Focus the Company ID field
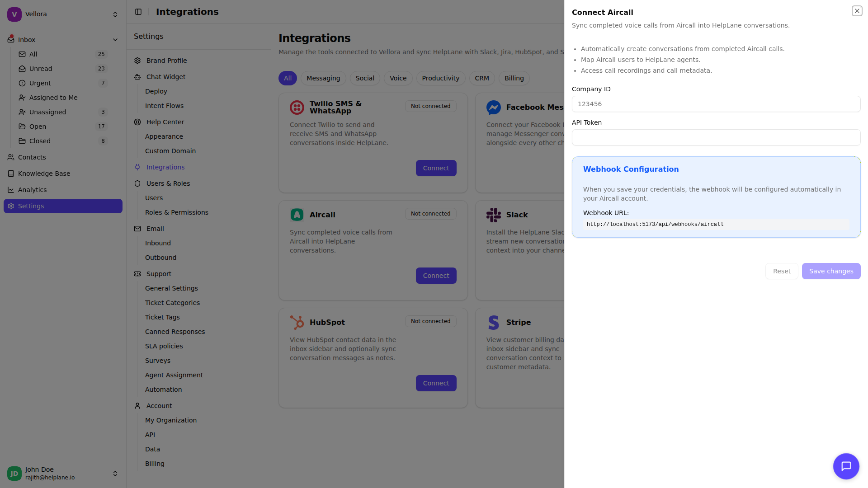This screenshot has height=488, width=868. [716, 104]
